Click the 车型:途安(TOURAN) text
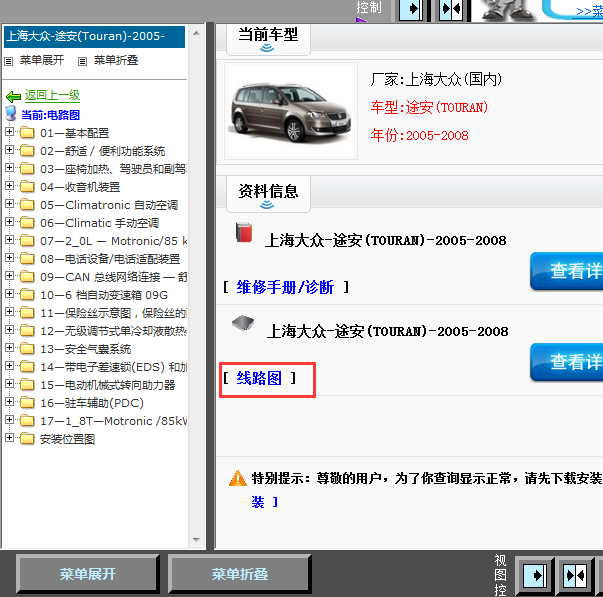This screenshot has height=597, width=603. pos(429,107)
